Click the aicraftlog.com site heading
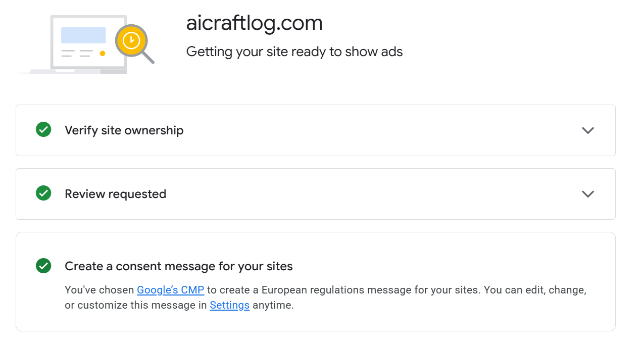Screen dimensions: 644x345 click(x=254, y=23)
